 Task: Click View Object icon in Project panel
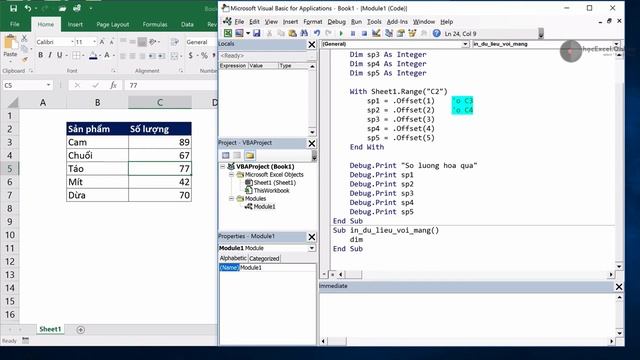[237, 155]
